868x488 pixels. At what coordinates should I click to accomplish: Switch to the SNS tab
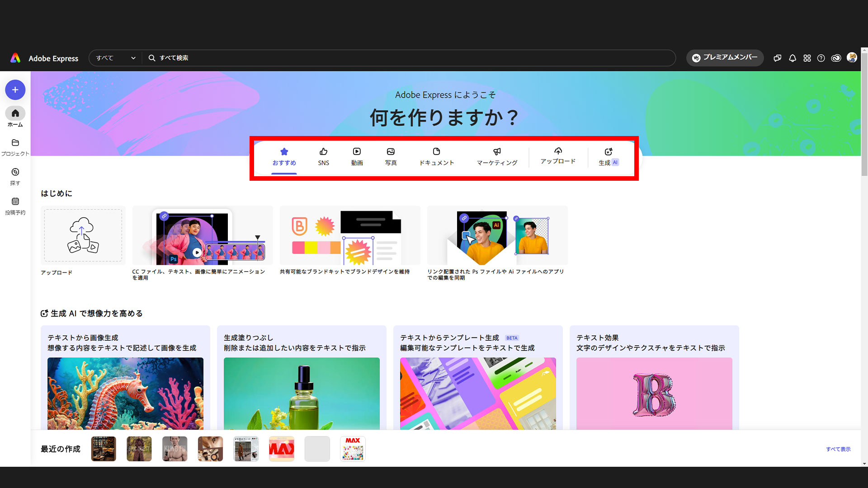(323, 156)
